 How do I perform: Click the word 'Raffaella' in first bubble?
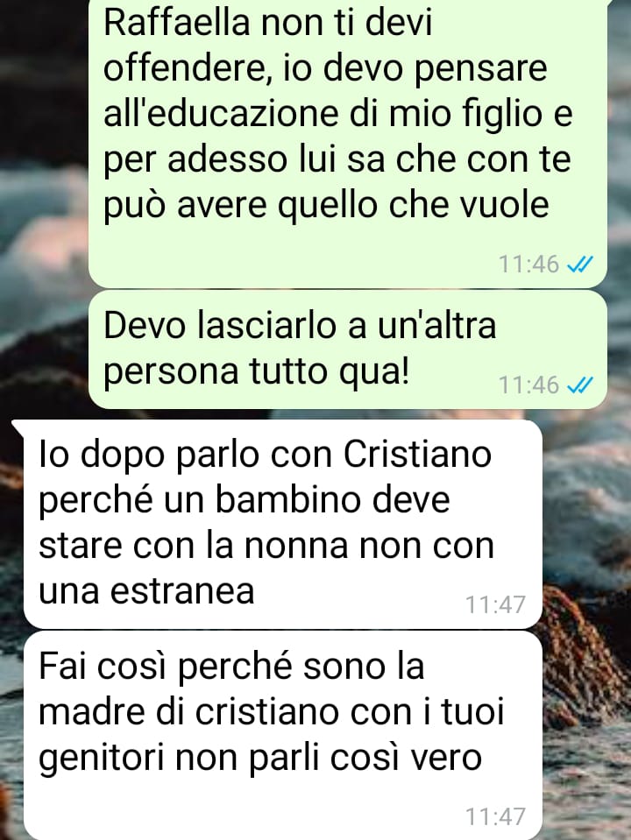click(177, 23)
